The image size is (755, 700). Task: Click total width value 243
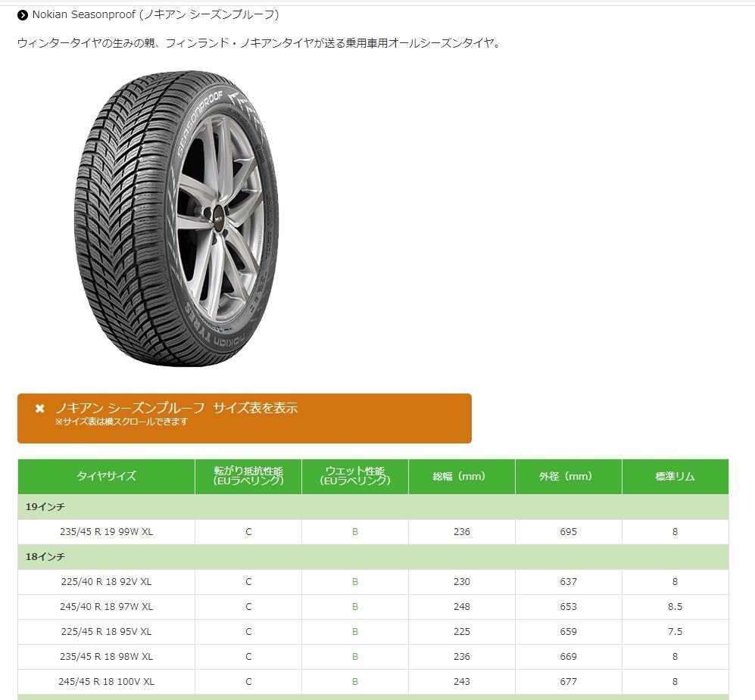coord(462,682)
